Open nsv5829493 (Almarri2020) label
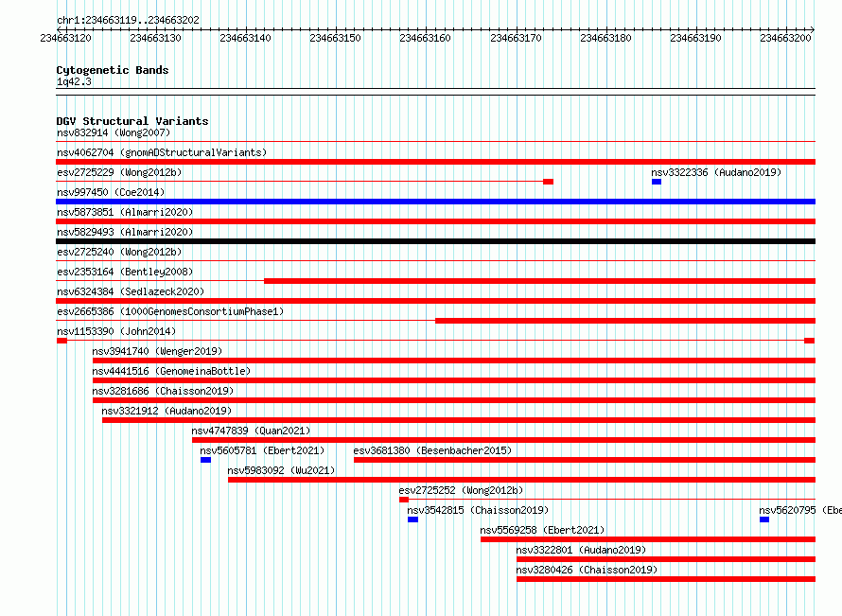842x616 pixels. 125,232
